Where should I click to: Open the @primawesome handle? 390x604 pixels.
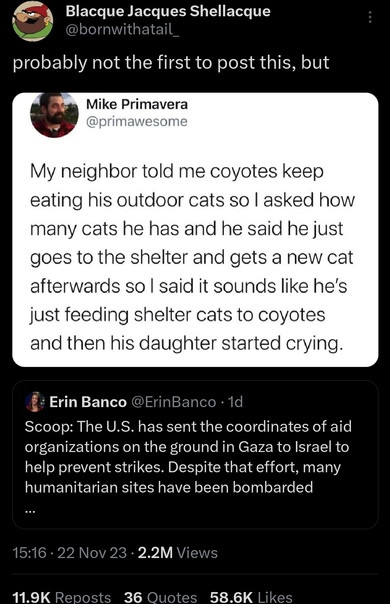click(137, 121)
